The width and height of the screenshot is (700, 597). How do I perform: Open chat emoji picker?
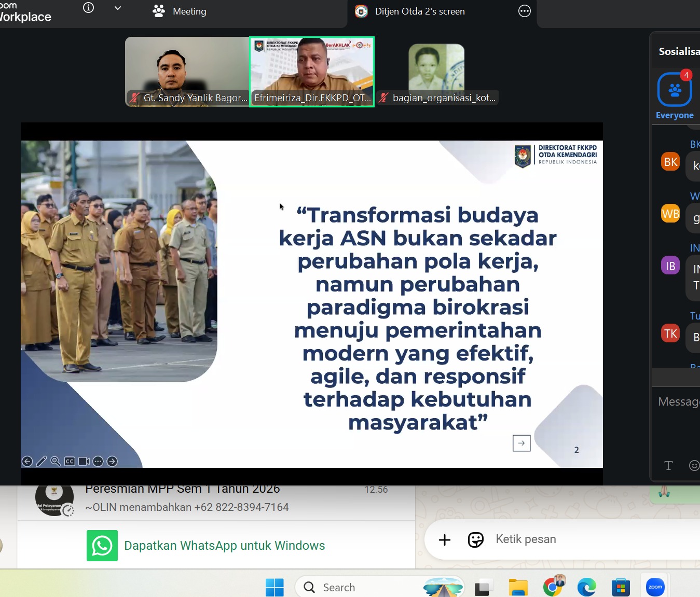[x=694, y=465]
